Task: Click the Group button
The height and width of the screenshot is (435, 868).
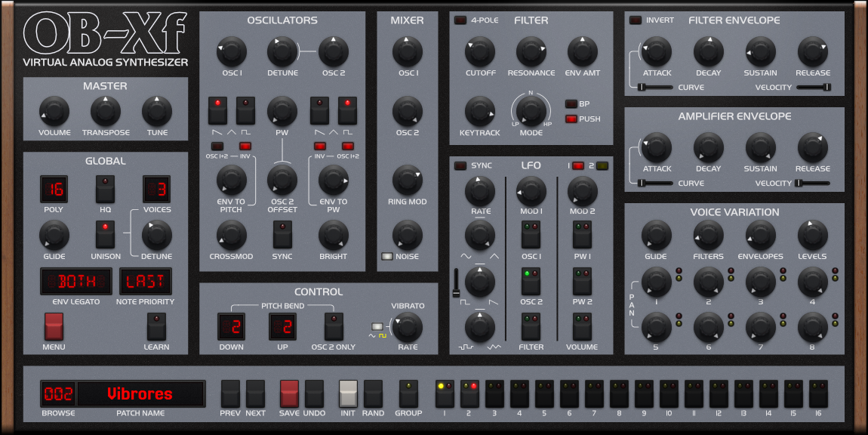Action: [408, 394]
